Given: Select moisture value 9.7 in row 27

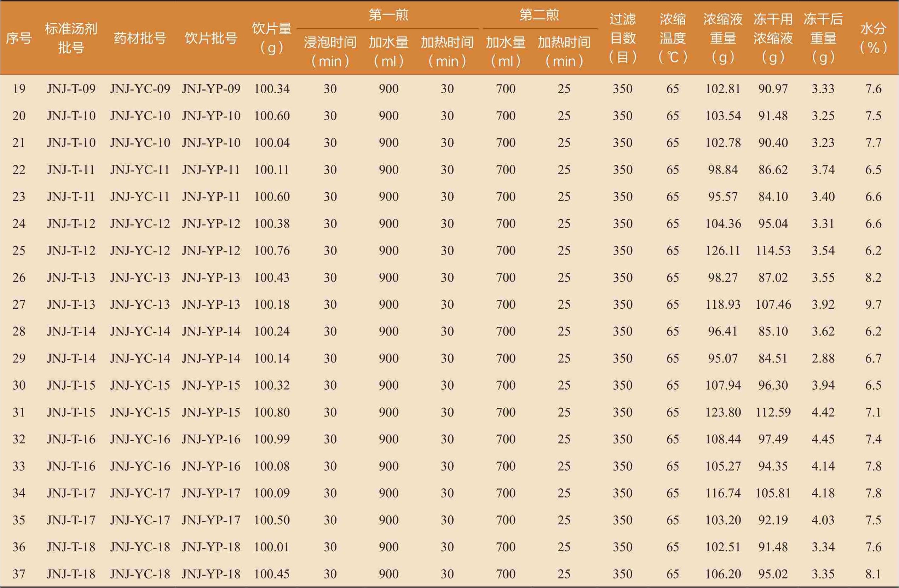Looking at the screenshot, I should point(873,304).
